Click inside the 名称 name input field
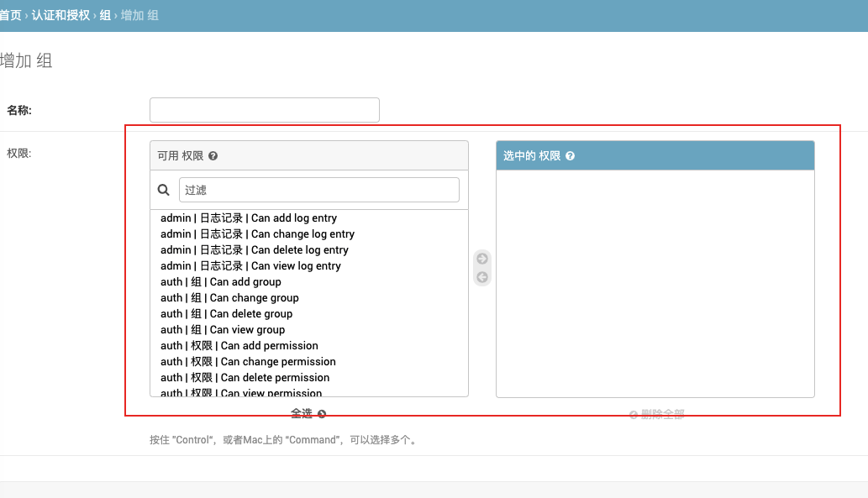Image resolution: width=868 pixels, height=498 pixels. 264,109
